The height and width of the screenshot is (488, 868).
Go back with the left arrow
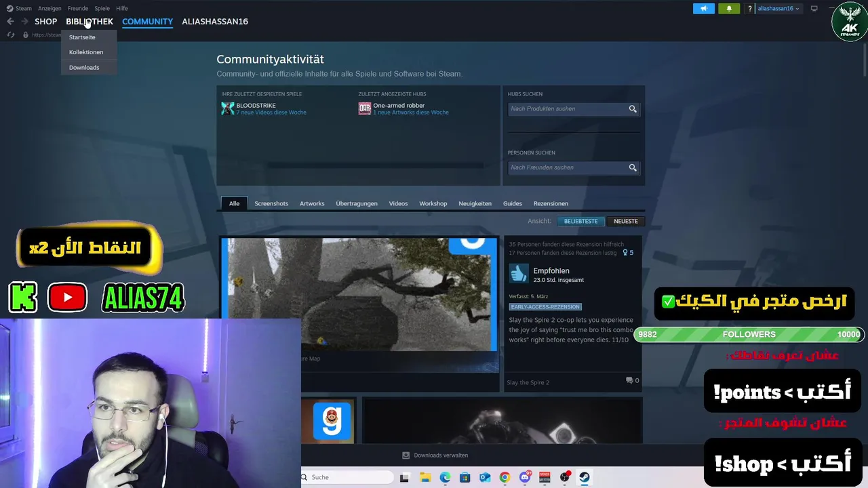pos(10,22)
